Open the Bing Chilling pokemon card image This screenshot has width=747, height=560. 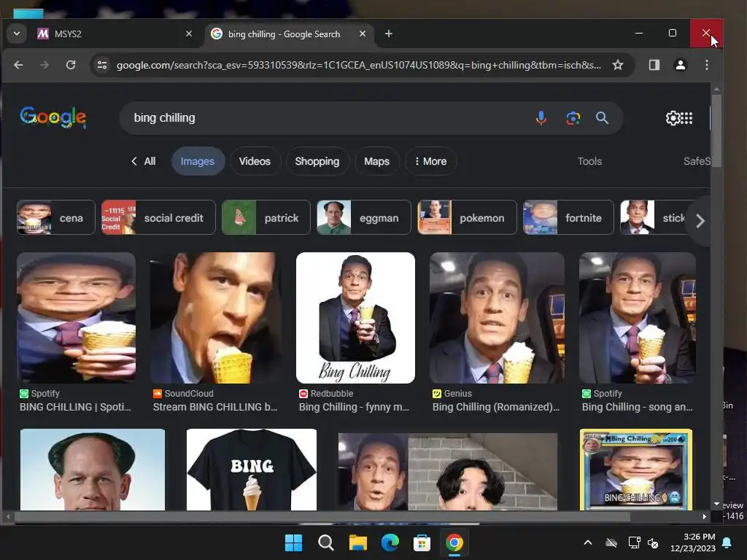[x=636, y=470]
